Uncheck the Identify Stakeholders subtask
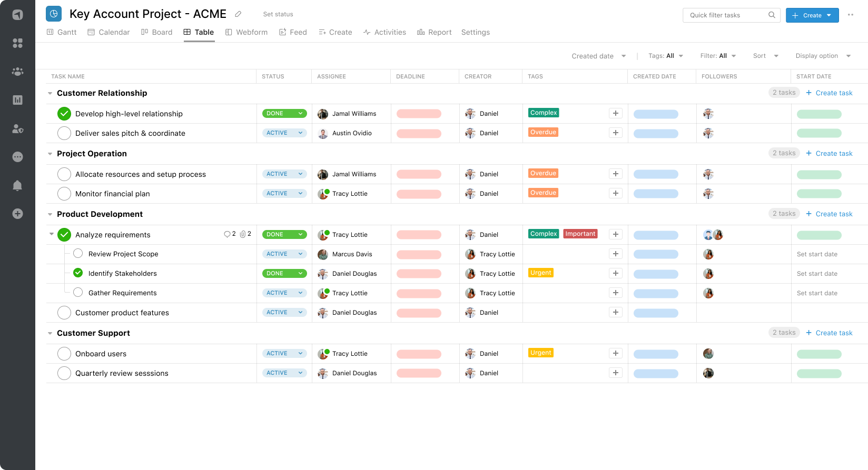Screen dimensions: 868x470 [x=78, y=273]
